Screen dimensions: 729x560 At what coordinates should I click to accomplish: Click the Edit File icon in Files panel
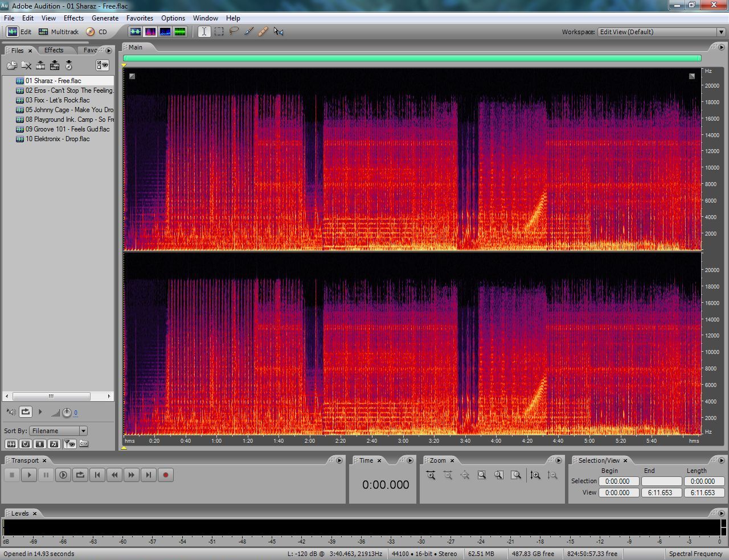pos(40,65)
